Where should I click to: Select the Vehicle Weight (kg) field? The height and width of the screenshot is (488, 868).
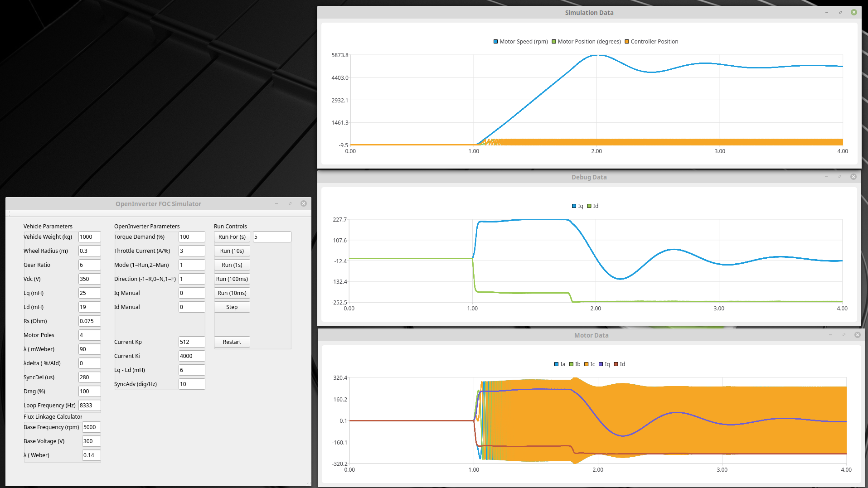pos(89,237)
